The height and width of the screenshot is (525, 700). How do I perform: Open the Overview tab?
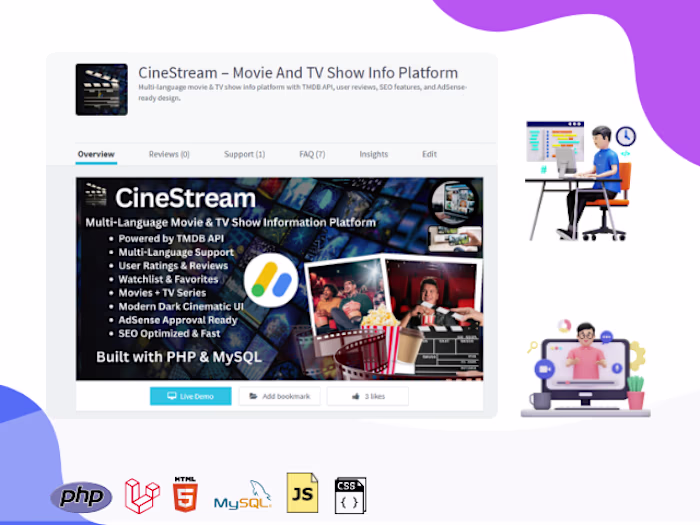click(x=96, y=154)
